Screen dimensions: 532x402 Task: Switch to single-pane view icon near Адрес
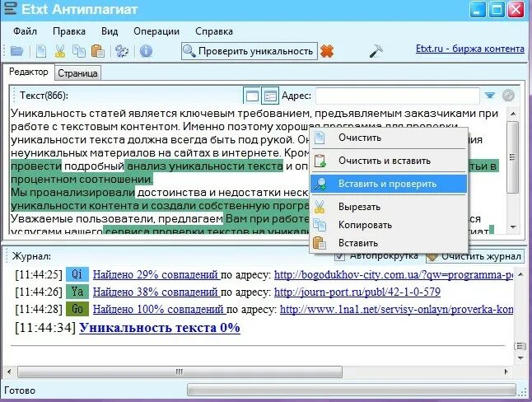(x=252, y=96)
